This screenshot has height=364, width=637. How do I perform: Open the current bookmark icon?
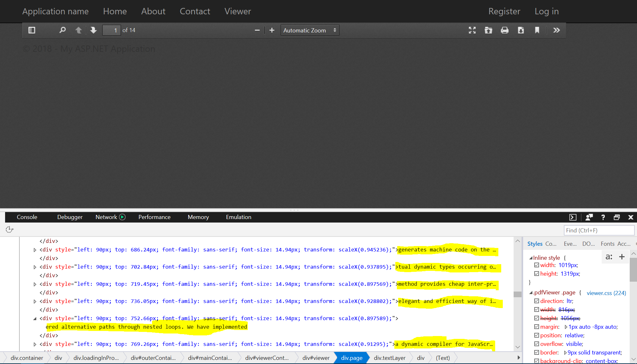pos(537,30)
